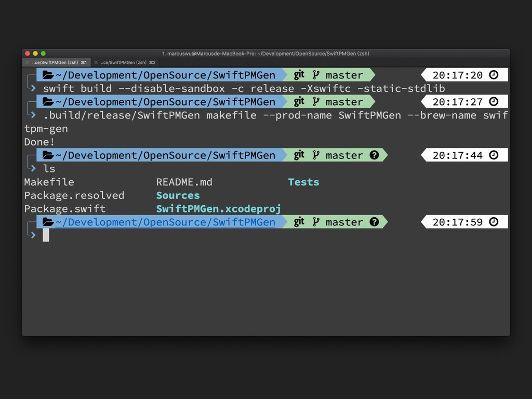The width and height of the screenshot is (532, 399).
Task: Click the git logo in the 20:17:44 prompt
Action: (299, 155)
